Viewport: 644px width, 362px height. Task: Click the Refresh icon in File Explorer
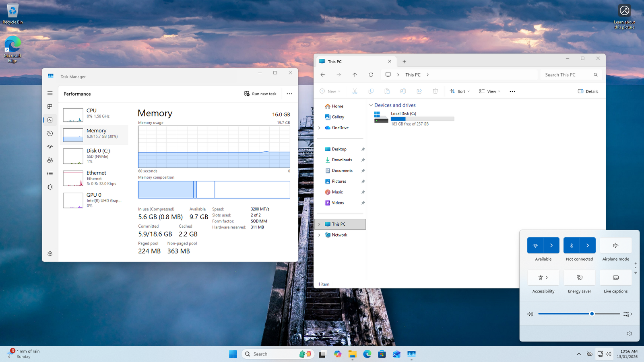pyautogui.click(x=371, y=75)
